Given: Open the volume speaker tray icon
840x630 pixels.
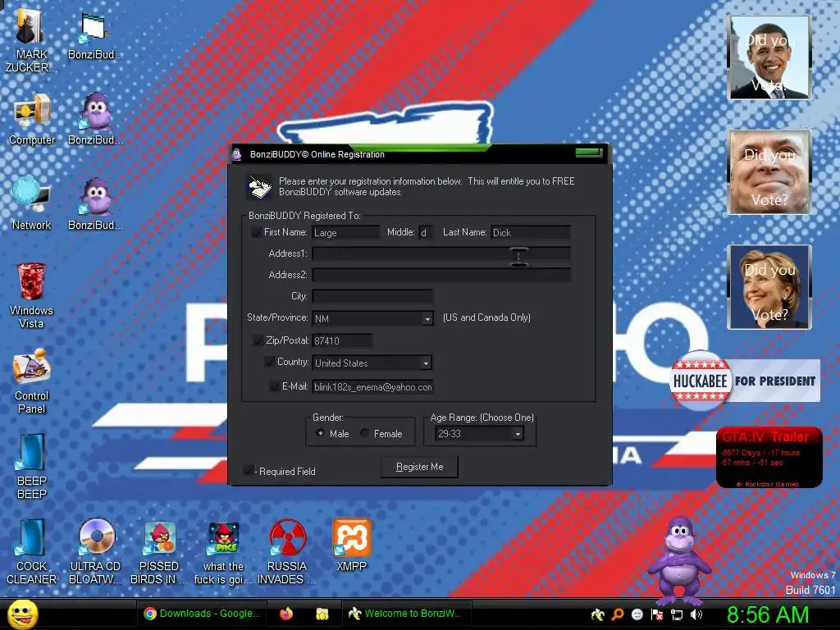Looking at the screenshot, I should (x=696, y=614).
